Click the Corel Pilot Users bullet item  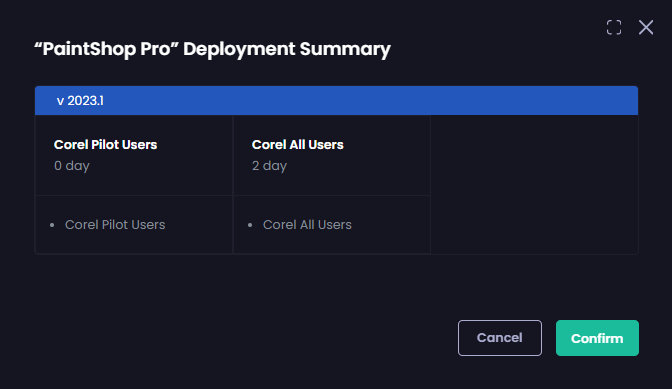pos(115,225)
